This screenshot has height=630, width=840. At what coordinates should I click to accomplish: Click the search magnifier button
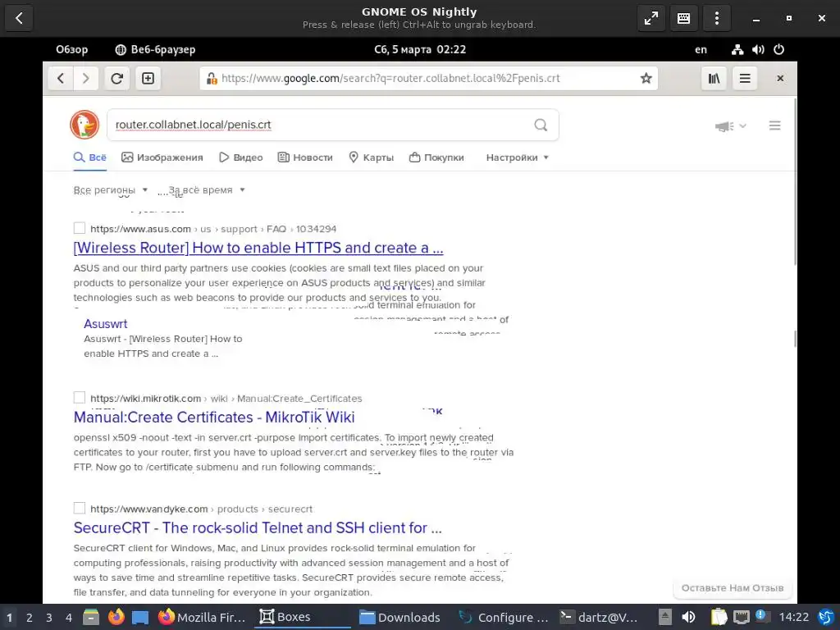click(541, 125)
